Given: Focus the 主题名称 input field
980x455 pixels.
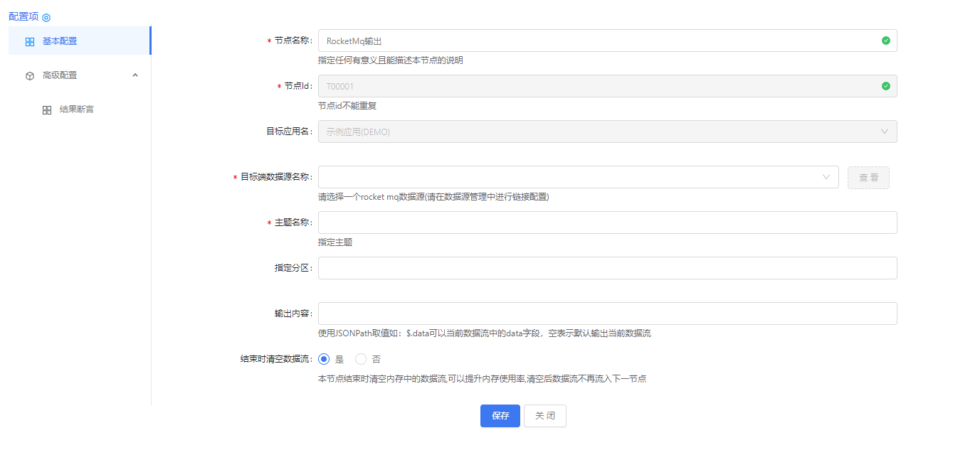Looking at the screenshot, I should [x=606, y=223].
